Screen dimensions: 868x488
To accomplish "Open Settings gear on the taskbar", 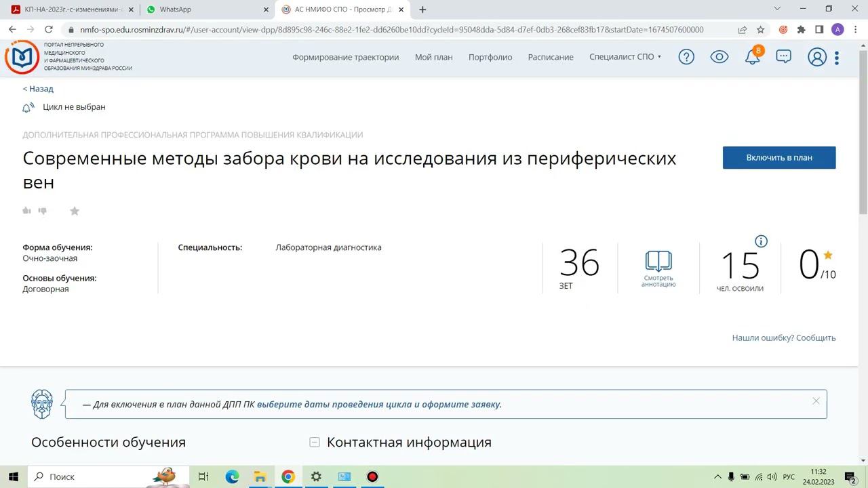I will [316, 476].
